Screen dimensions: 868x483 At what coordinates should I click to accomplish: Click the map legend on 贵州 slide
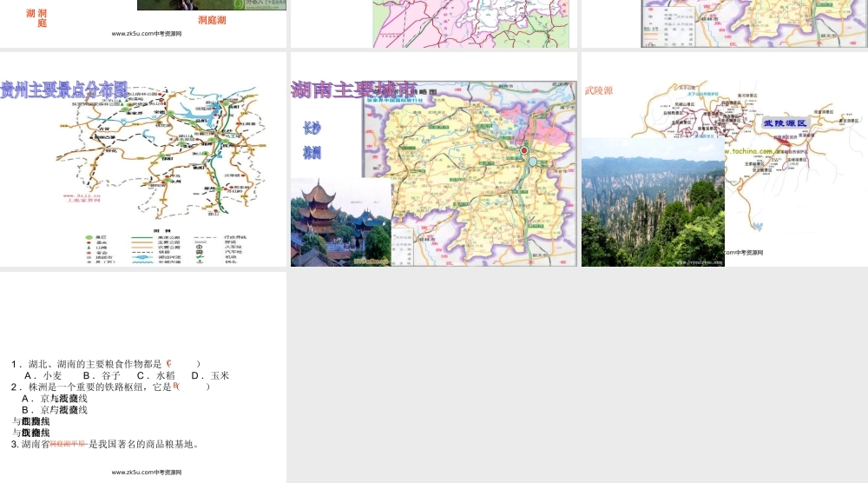point(164,247)
